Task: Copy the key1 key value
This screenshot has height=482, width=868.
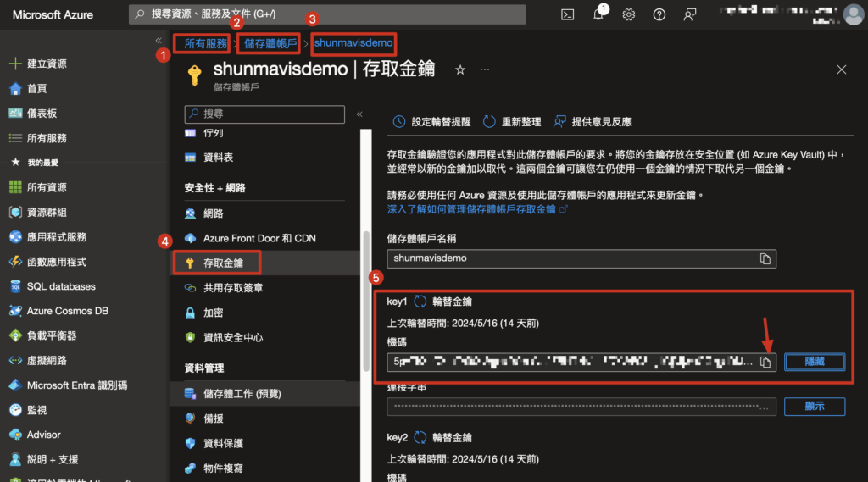Action: coord(765,363)
